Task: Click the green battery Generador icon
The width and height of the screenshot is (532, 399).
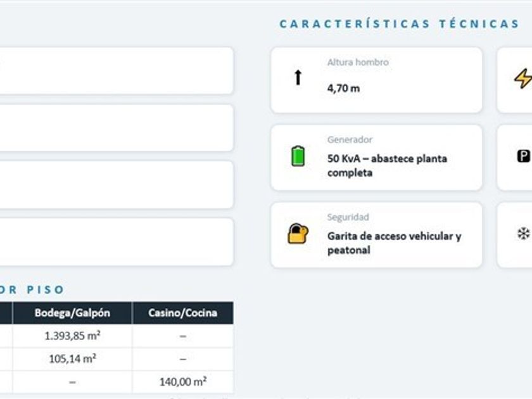Action: 298,156
